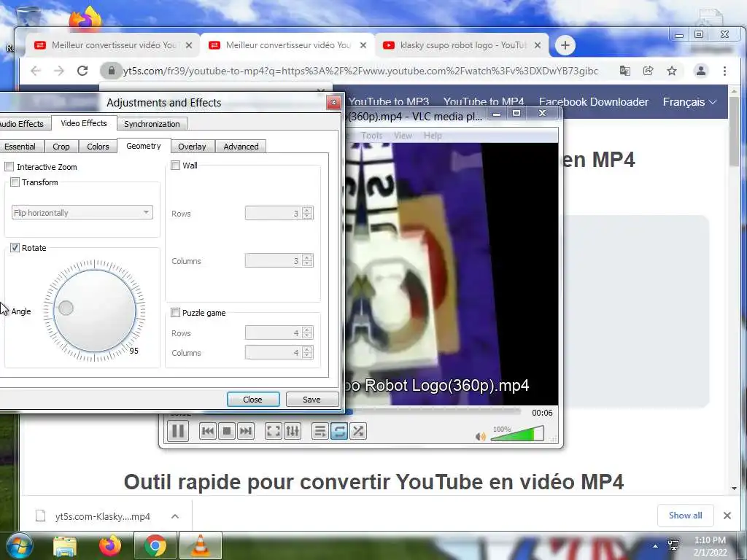The height and width of the screenshot is (560, 747).
Task: Save the Adjustments and Effects settings
Action: point(311,400)
